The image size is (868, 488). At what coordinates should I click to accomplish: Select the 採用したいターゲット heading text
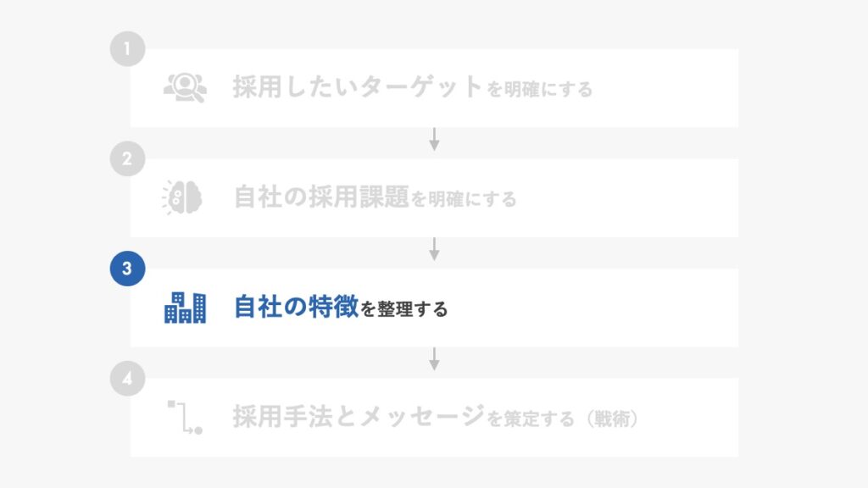pyautogui.click(x=357, y=87)
